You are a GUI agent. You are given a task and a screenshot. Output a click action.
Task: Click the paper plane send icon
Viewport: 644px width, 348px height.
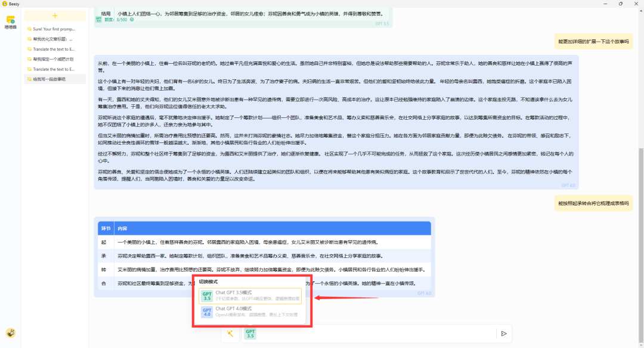(x=504, y=334)
